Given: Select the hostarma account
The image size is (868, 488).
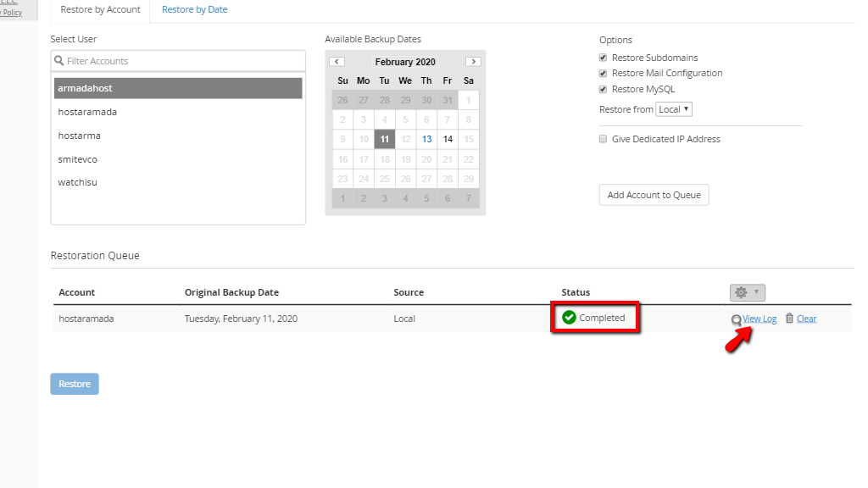Looking at the screenshot, I should click(178, 136).
